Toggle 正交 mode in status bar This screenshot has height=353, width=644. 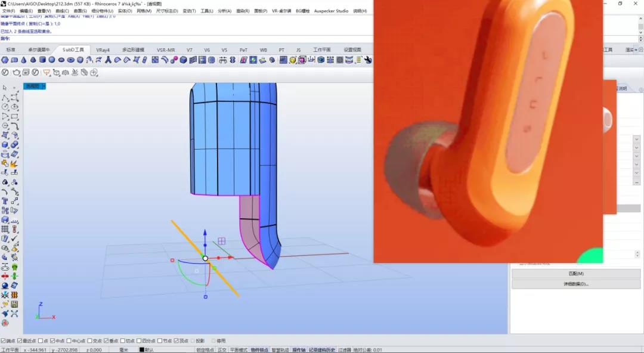pos(222,350)
